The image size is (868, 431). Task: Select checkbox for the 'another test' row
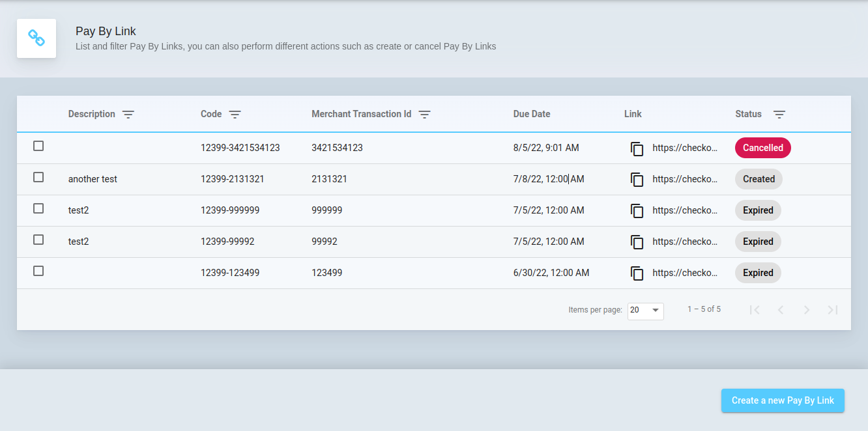point(38,177)
